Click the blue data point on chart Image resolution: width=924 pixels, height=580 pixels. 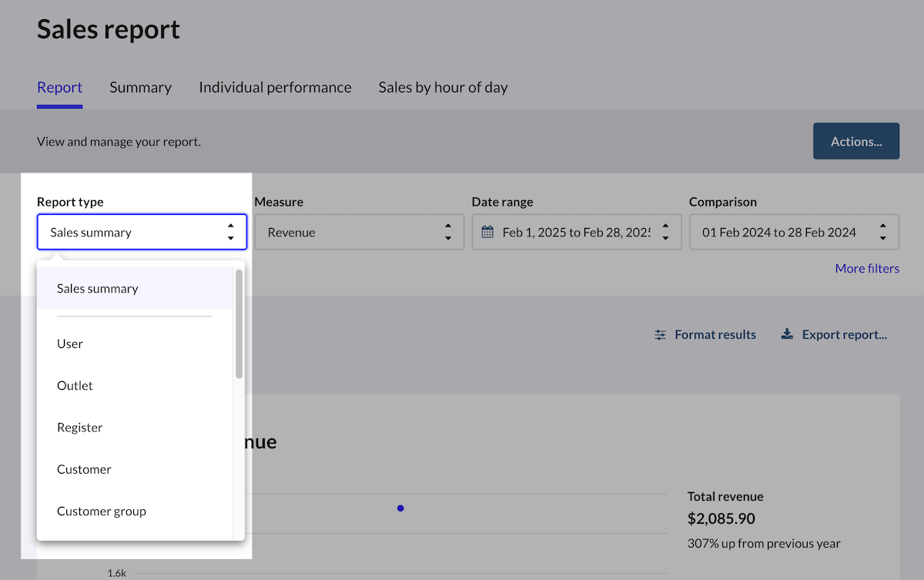coord(400,508)
